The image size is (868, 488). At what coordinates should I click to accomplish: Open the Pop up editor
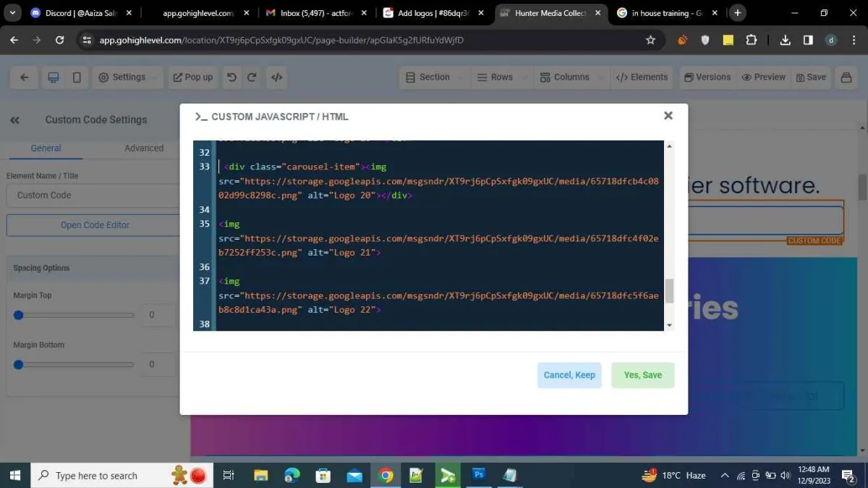pos(193,77)
